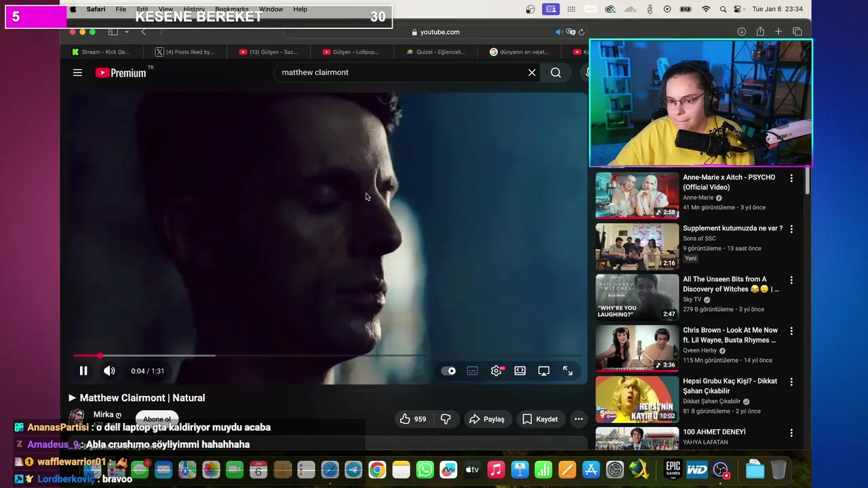Toggle subtitles/captions in the player
Viewport: 868px width, 488px height.
[473, 371]
